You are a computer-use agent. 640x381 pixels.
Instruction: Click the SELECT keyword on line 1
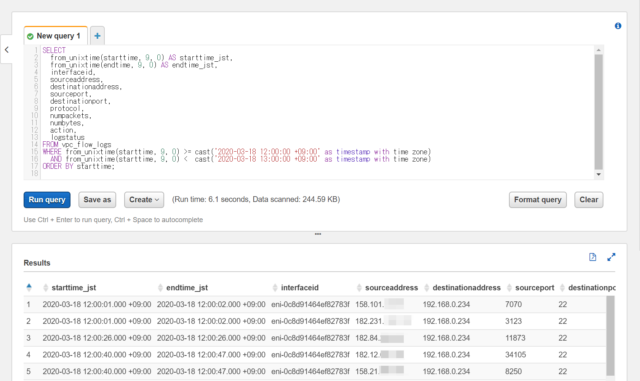coord(54,50)
